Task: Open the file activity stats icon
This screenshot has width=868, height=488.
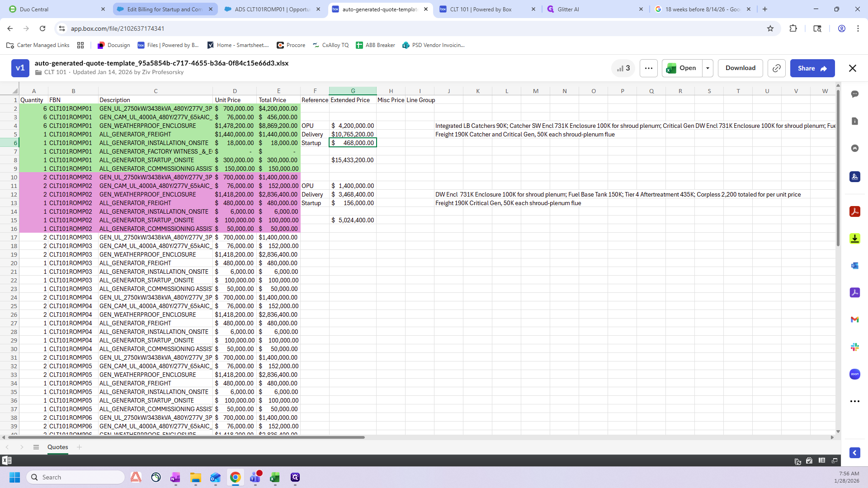Action: point(623,68)
